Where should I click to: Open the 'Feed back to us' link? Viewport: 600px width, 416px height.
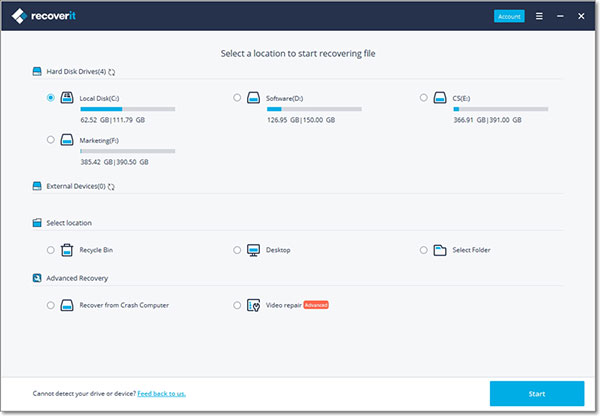pyautogui.click(x=161, y=393)
